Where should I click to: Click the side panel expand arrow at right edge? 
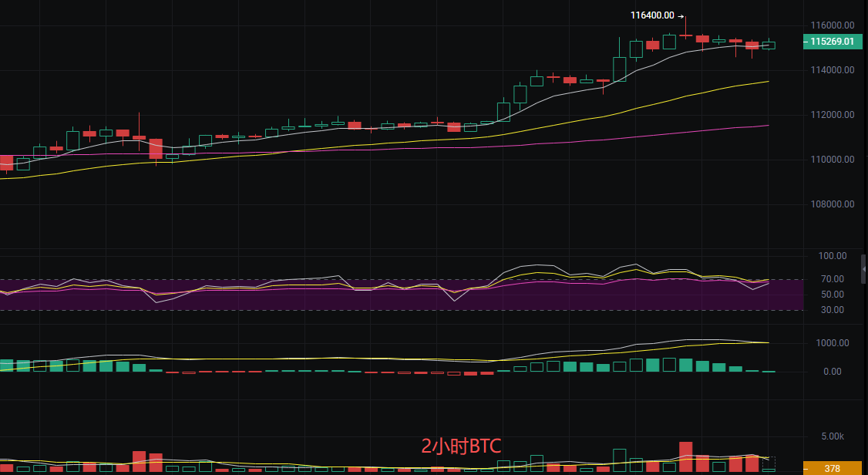pos(864,268)
